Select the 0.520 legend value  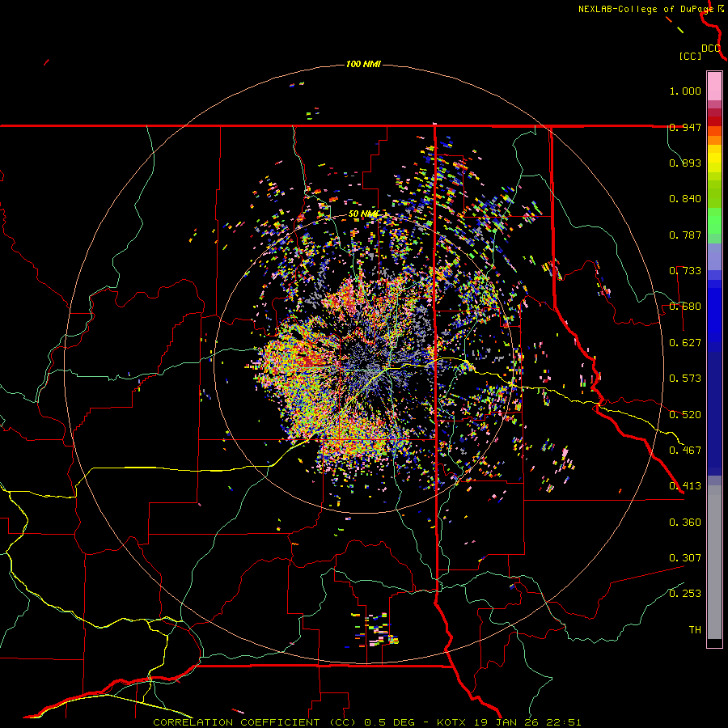tap(685, 415)
